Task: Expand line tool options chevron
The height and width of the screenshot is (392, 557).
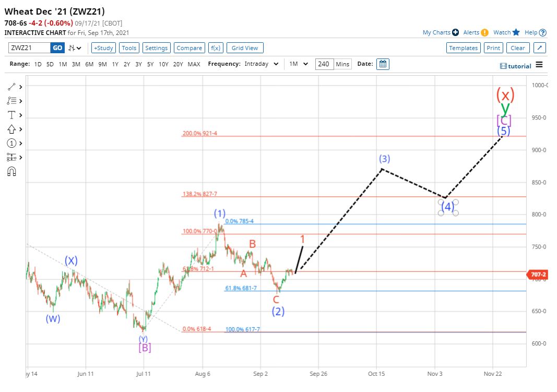Action: tap(20, 87)
